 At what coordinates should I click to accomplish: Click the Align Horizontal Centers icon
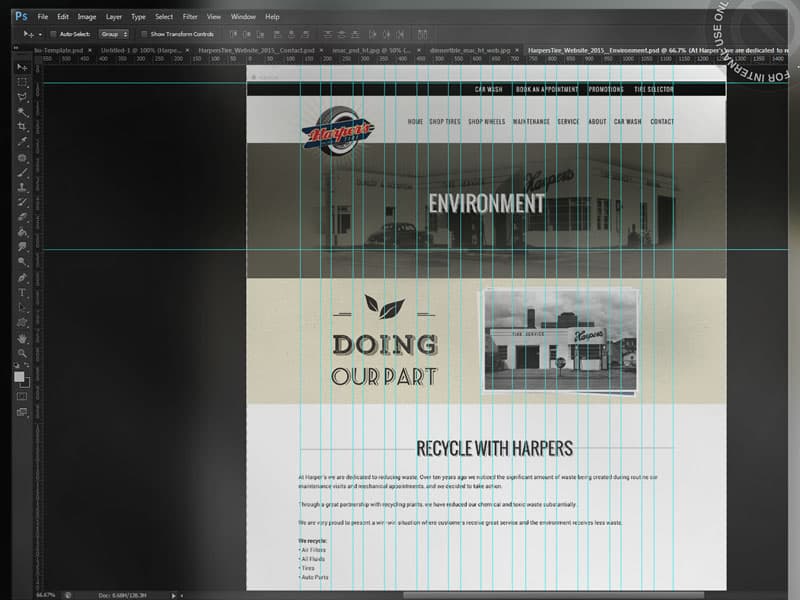[x=291, y=34]
